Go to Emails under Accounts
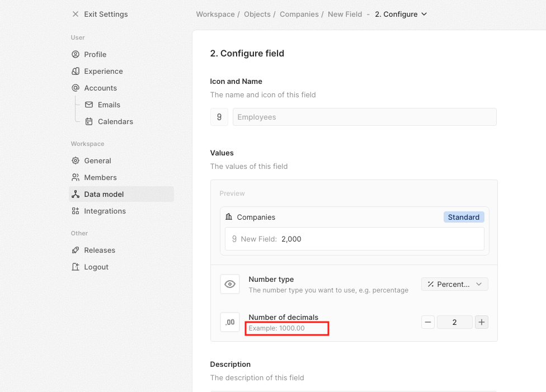This screenshot has width=546, height=392. point(109,105)
